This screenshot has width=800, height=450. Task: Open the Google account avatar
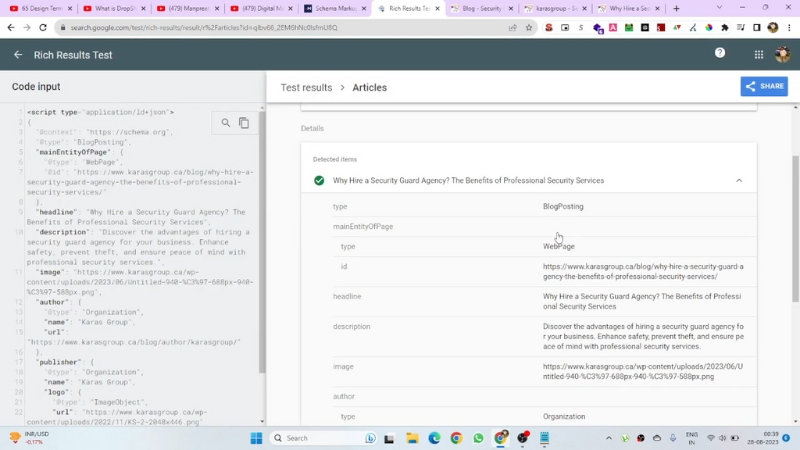pyautogui.click(x=782, y=55)
